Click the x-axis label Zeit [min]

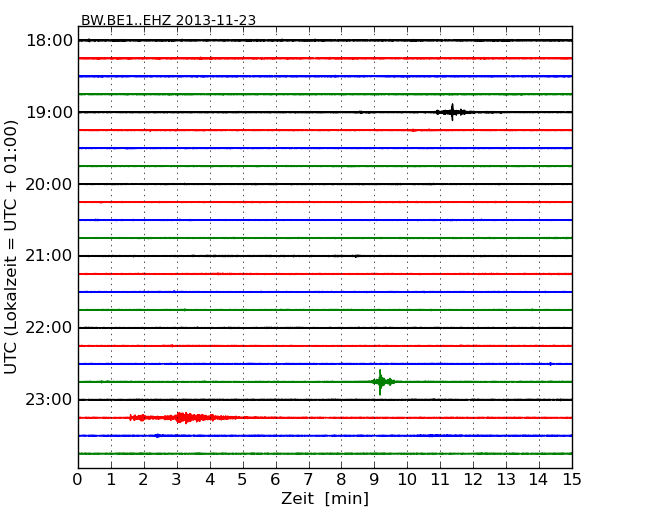pos(325,498)
